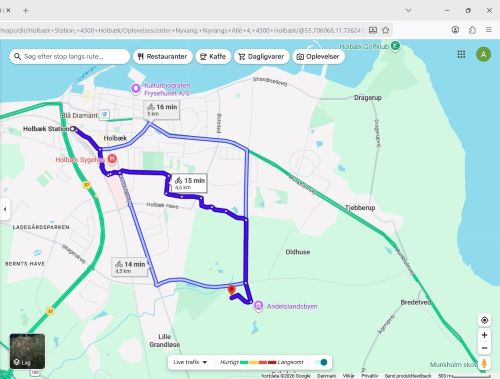Zoom in with the plus button
Viewport: 500px width, 379px height.
pos(484,335)
